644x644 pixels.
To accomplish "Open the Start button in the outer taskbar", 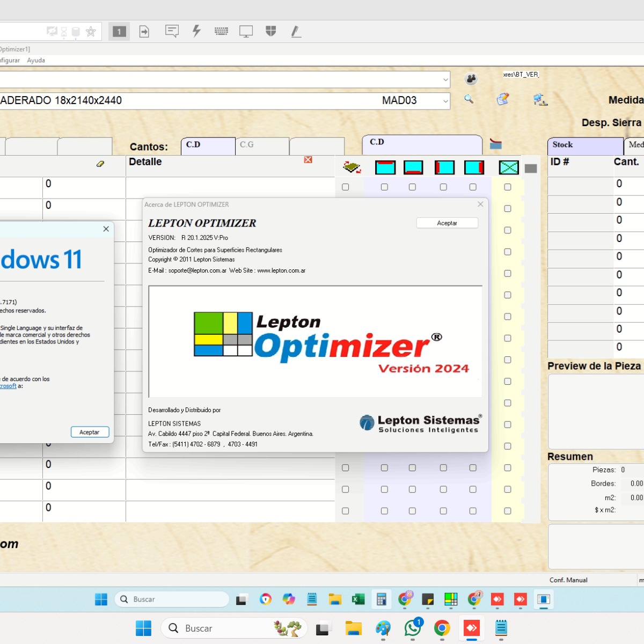I will point(143,628).
